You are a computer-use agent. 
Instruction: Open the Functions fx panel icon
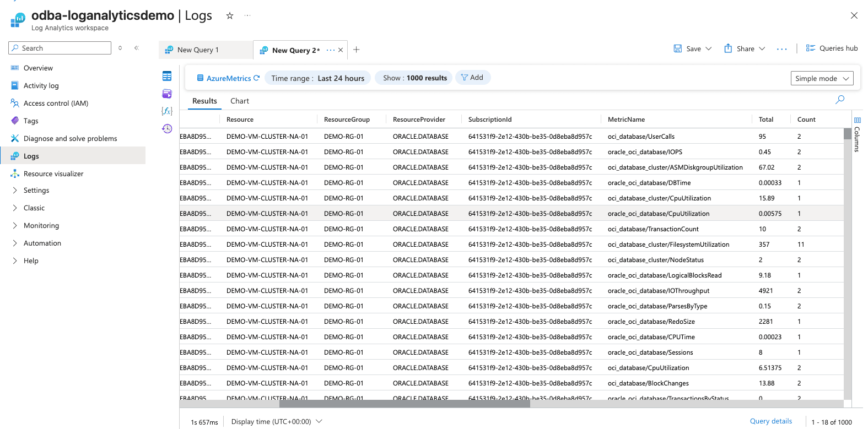167,111
